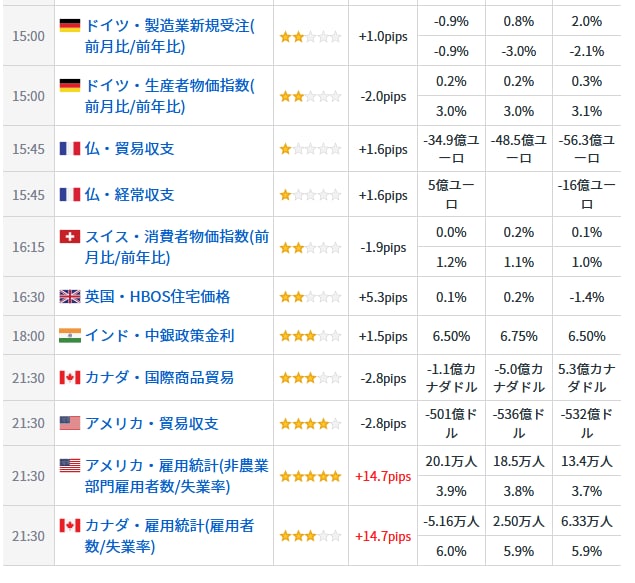
Task: Open カナダ・雇用統計 link
Action: [169, 536]
